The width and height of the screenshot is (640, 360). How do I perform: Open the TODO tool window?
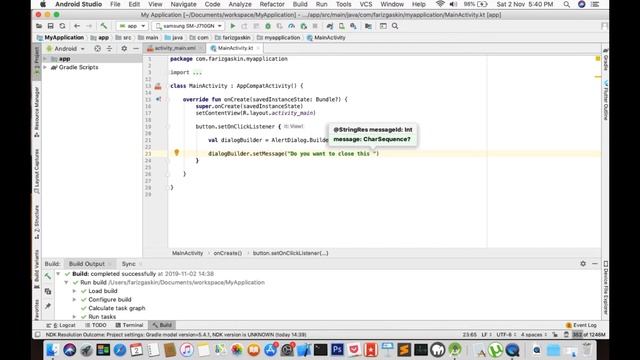96,325
